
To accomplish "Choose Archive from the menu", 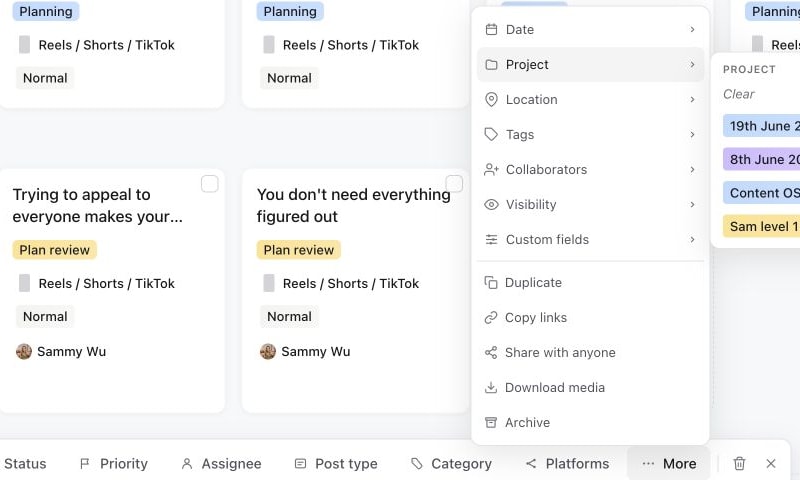I will click(x=590, y=422).
